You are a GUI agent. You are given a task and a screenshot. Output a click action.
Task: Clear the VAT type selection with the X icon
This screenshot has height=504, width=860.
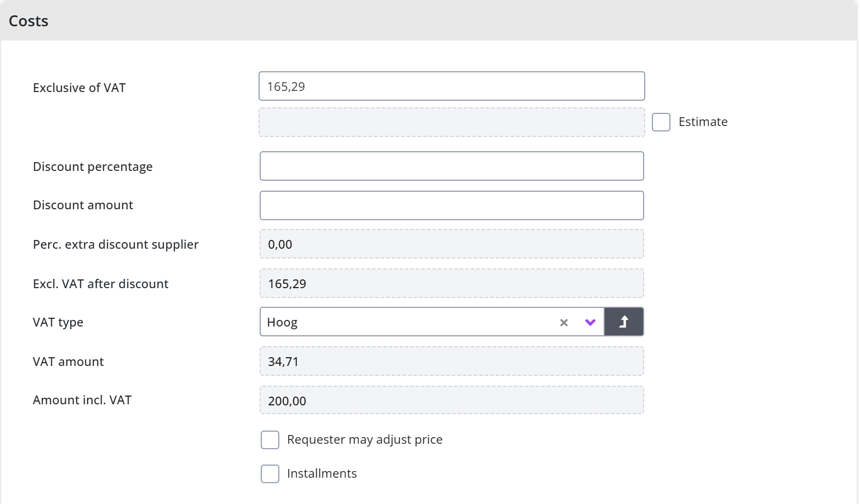564,323
